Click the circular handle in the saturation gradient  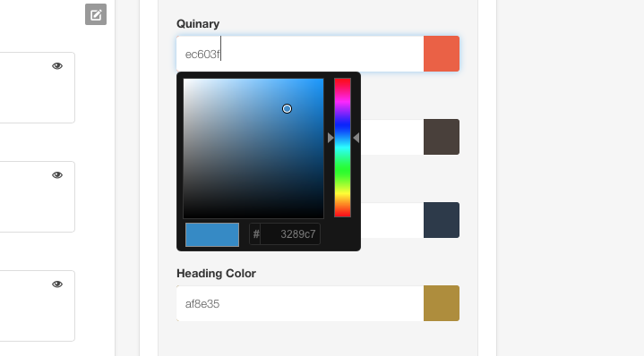click(x=287, y=109)
